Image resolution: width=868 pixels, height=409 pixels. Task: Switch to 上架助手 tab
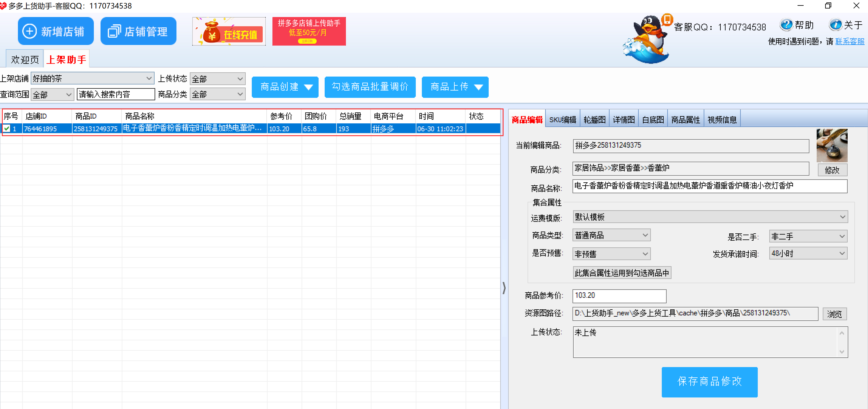click(66, 60)
